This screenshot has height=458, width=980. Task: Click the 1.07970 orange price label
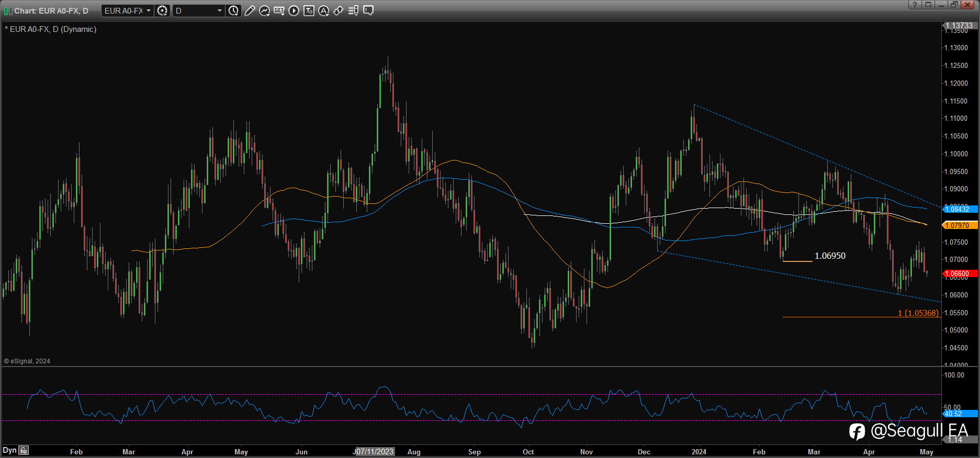click(x=960, y=225)
